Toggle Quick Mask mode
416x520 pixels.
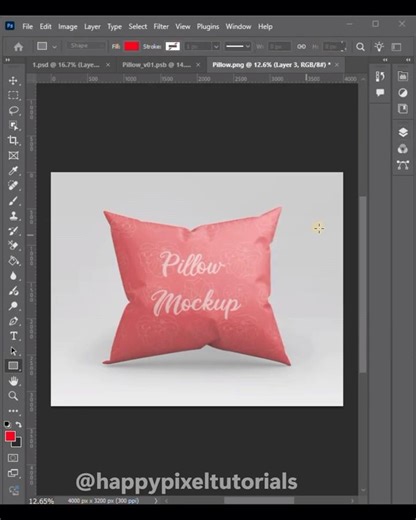tap(13, 458)
